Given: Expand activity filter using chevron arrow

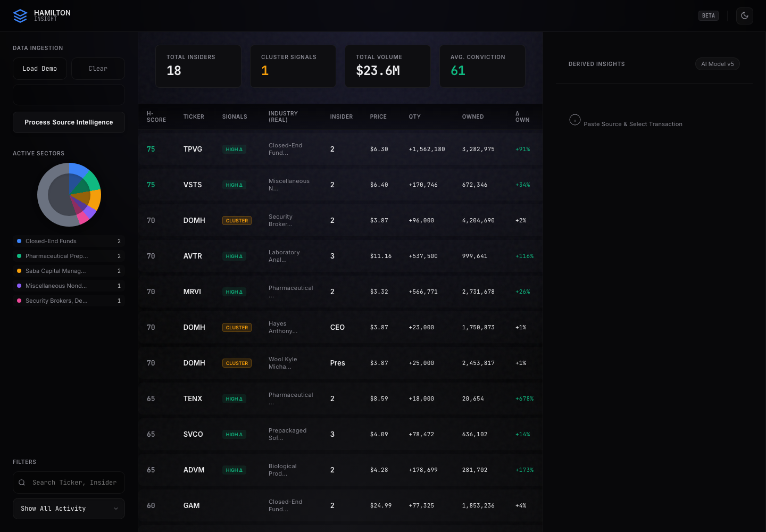Looking at the screenshot, I should click(116, 509).
